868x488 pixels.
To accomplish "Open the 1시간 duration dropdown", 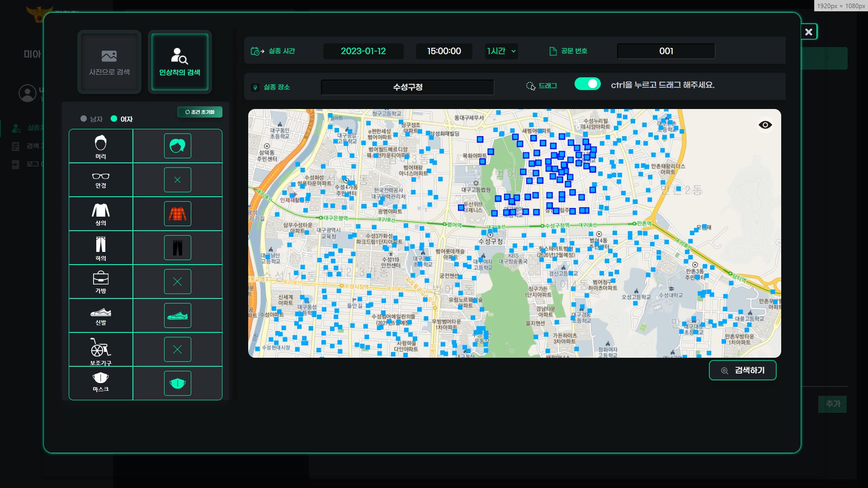I will (x=501, y=51).
